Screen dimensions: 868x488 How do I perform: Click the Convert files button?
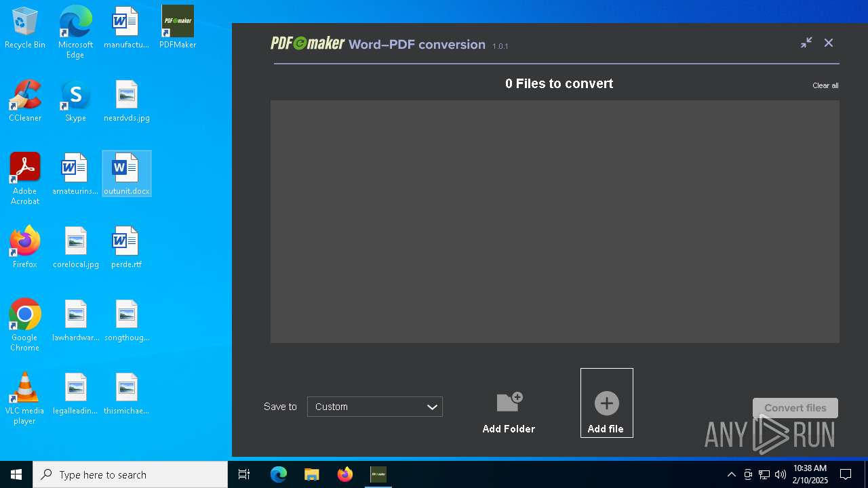click(x=795, y=408)
